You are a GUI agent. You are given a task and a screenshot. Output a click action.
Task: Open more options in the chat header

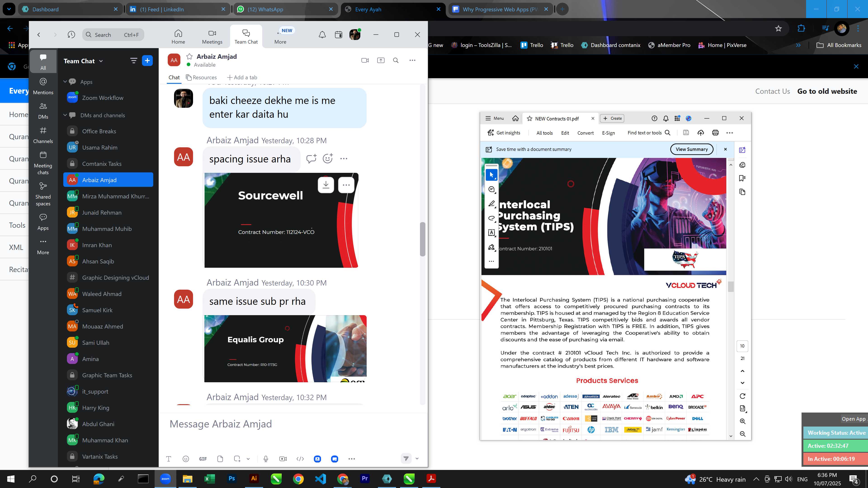(x=413, y=60)
